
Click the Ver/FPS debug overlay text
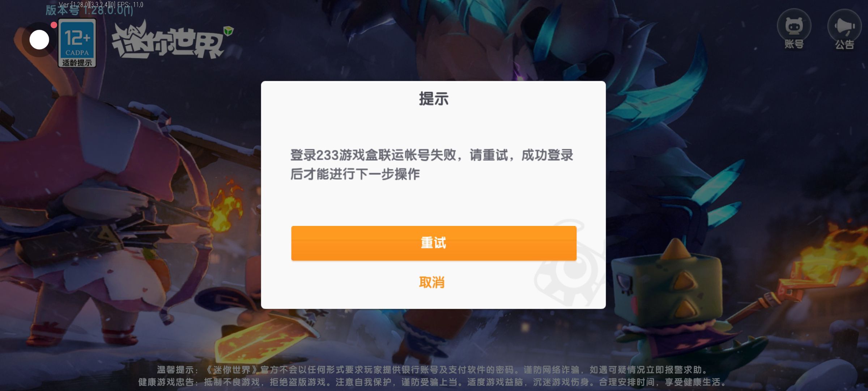point(101,5)
